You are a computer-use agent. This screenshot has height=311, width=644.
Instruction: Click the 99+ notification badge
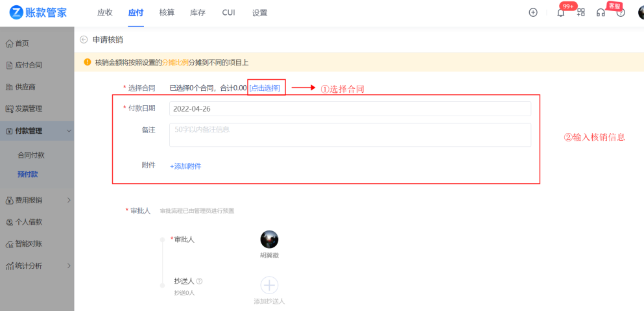click(568, 6)
